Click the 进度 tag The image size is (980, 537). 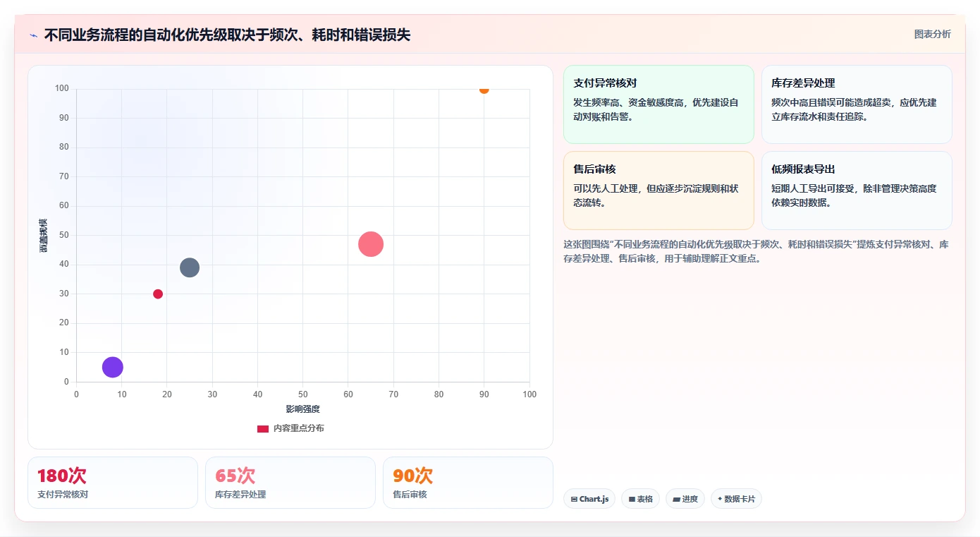tap(685, 499)
